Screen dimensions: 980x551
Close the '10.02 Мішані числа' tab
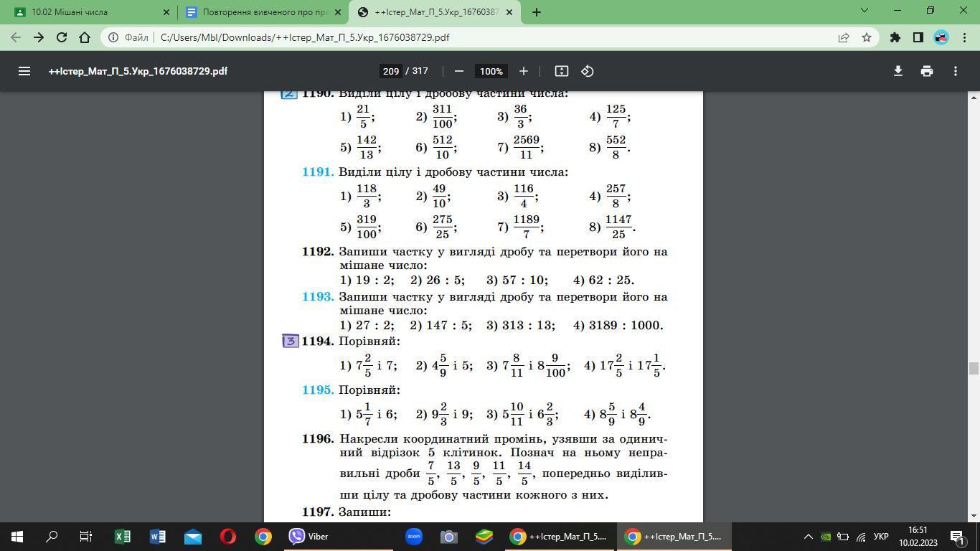pyautogui.click(x=166, y=12)
